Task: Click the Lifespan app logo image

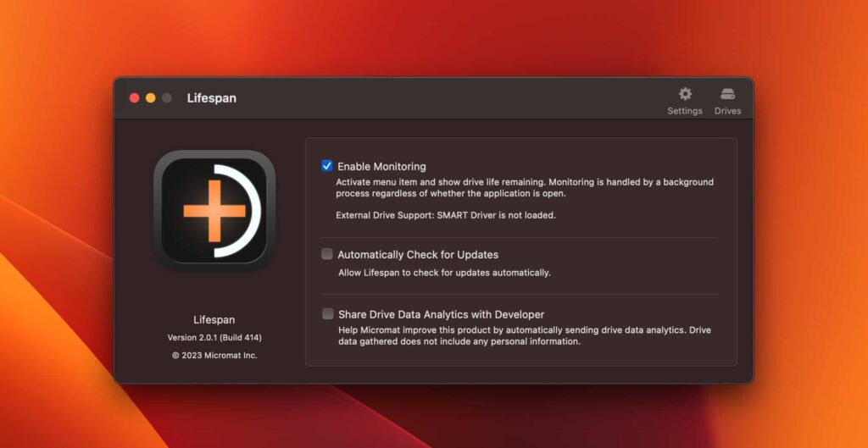Action: click(214, 210)
